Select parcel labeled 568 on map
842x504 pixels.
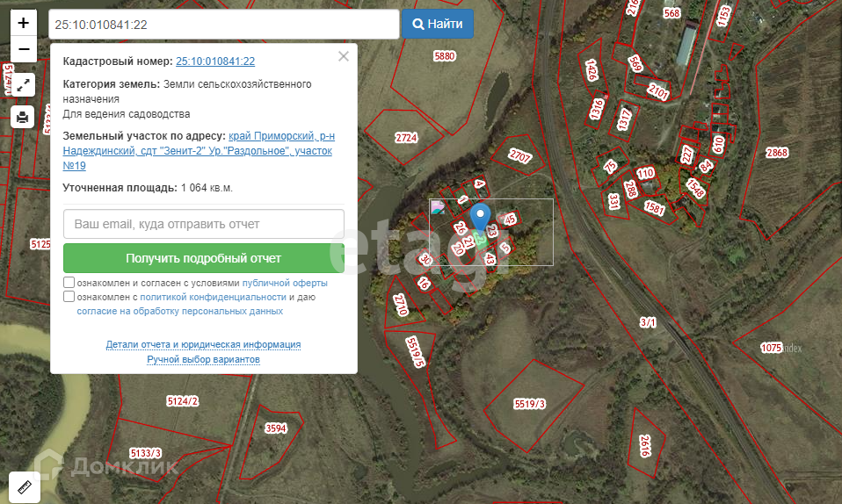671,13
